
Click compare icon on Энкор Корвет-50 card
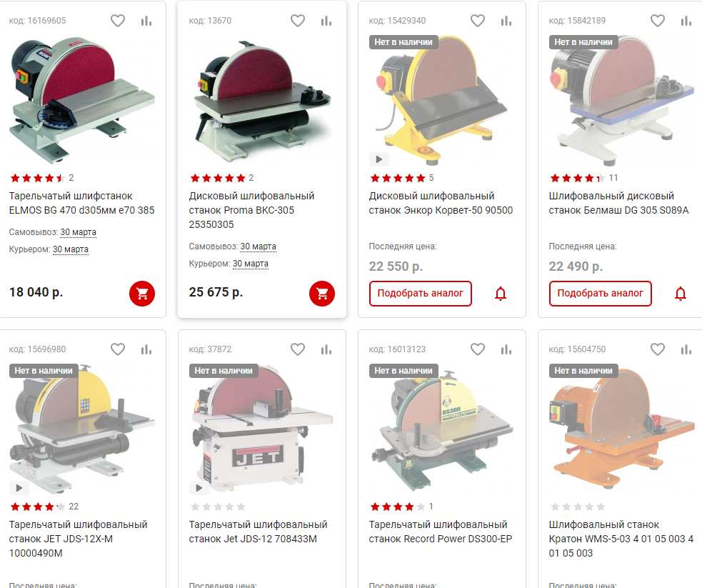click(506, 21)
